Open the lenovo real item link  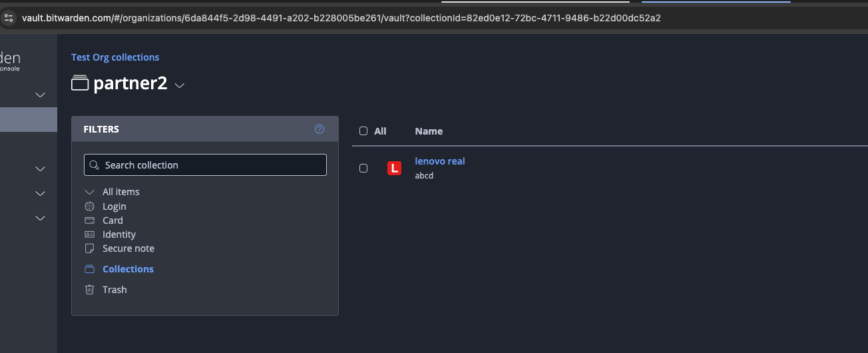(439, 161)
